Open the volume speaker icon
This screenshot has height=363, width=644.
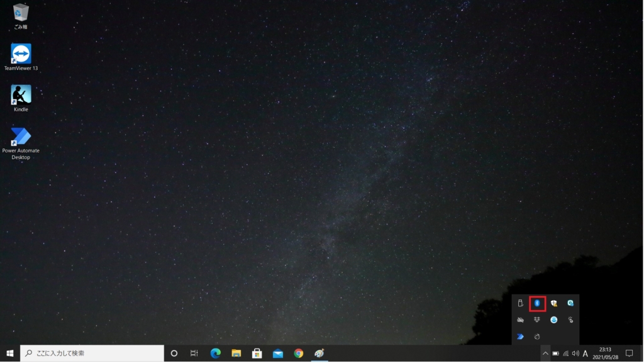click(575, 354)
